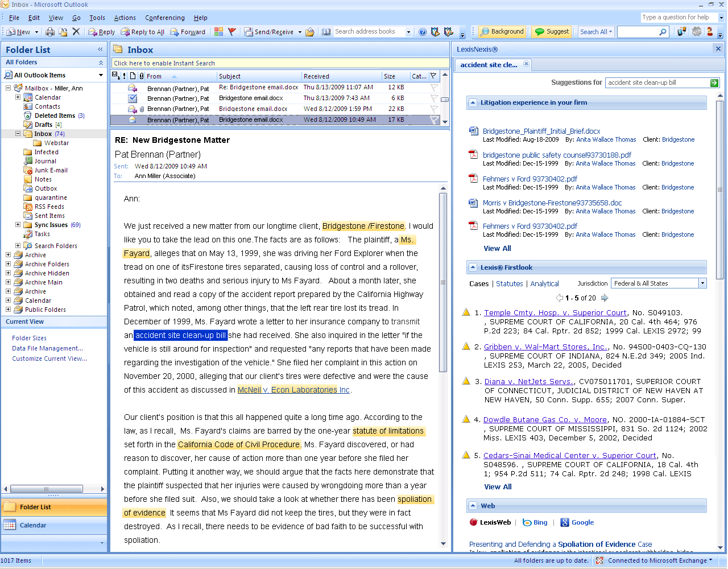
Task: Open the Jurisdiction Federal & All States dropdown
Action: (702, 283)
